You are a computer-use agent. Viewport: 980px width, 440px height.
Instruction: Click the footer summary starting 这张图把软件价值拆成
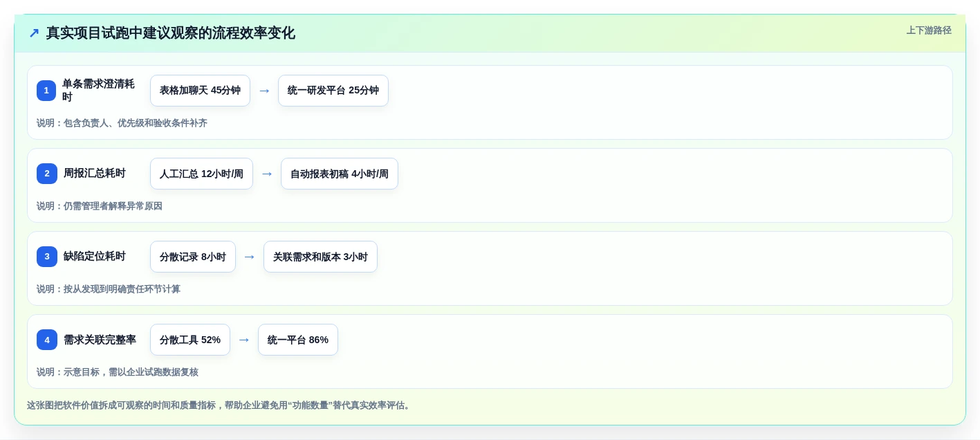[220, 405]
